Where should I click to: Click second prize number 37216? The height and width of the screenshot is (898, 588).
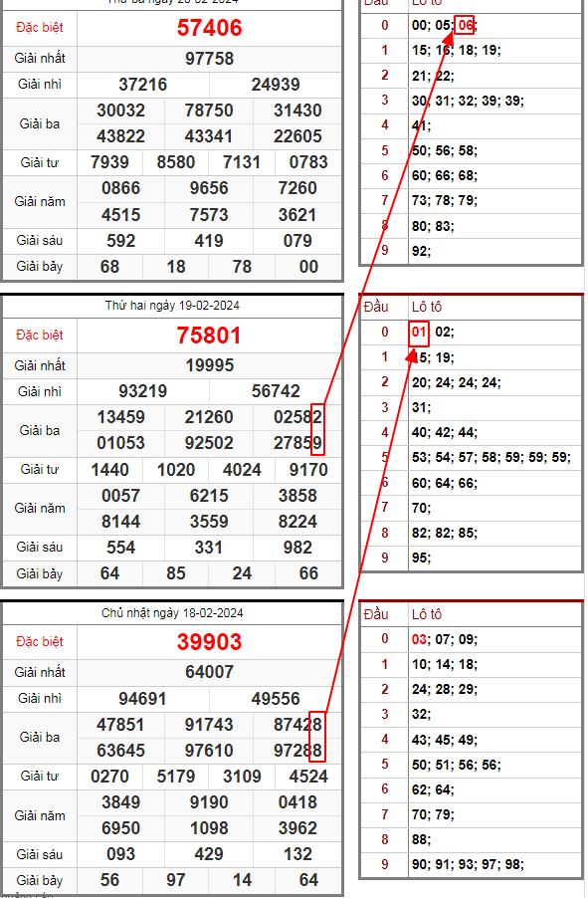(142, 85)
